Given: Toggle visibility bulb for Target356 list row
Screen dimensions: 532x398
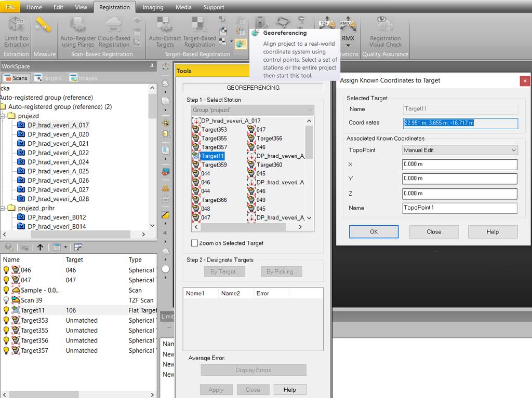Looking at the screenshot, I should click(6, 340).
